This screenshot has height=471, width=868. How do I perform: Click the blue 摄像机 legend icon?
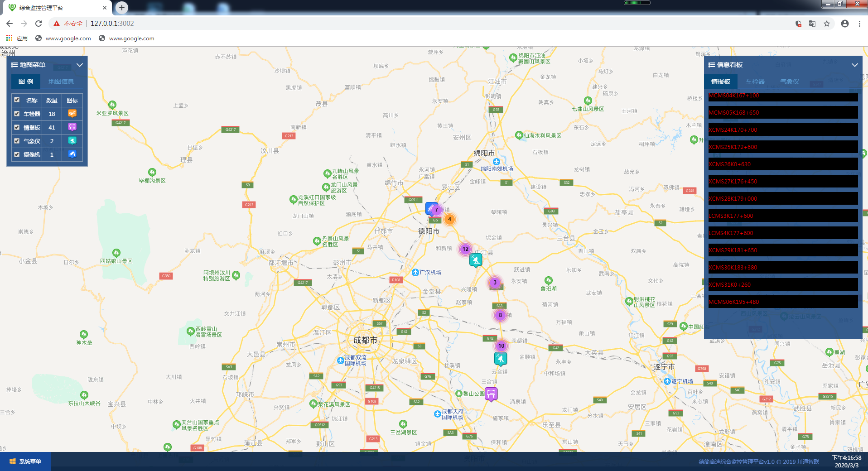pyautogui.click(x=72, y=154)
